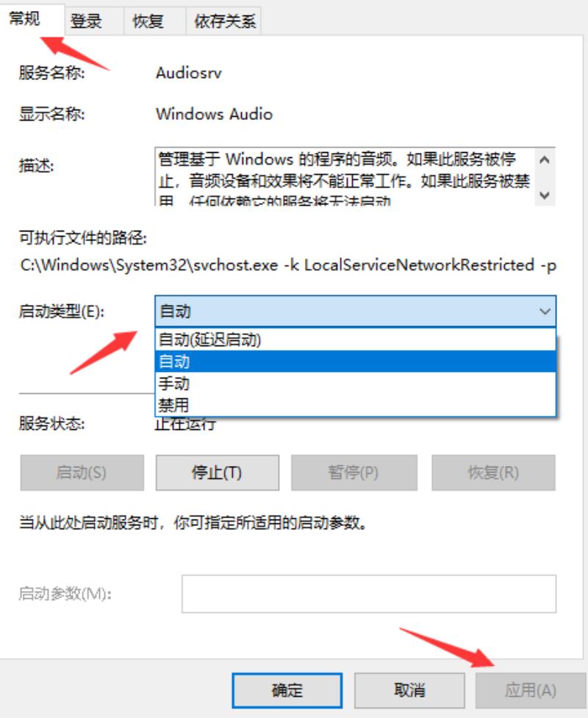Image resolution: width=588 pixels, height=718 pixels.
Task: Click the 恢复(R) resume button
Action: tap(493, 473)
